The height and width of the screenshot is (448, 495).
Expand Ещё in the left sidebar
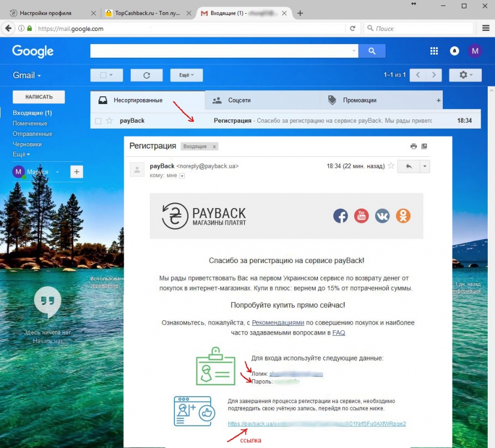[x=21, y=154]
